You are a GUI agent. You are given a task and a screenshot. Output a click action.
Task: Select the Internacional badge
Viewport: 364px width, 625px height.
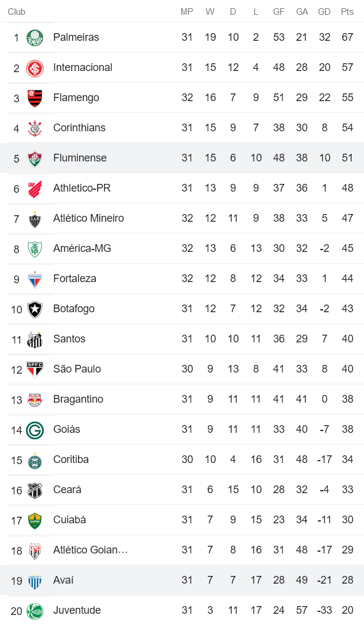pyautogui.click(x=35, y=67)
